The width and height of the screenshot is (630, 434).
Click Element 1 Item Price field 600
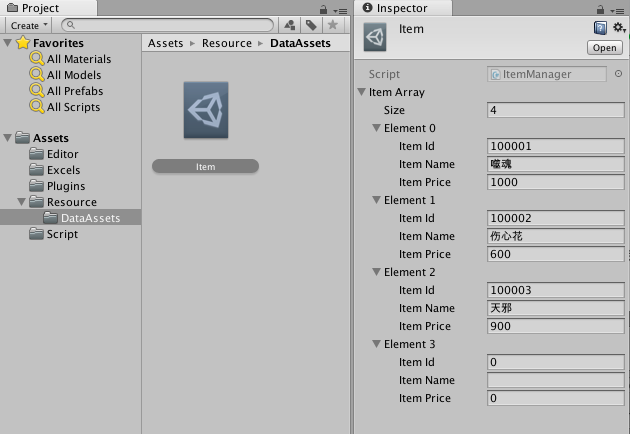[556, 254]
